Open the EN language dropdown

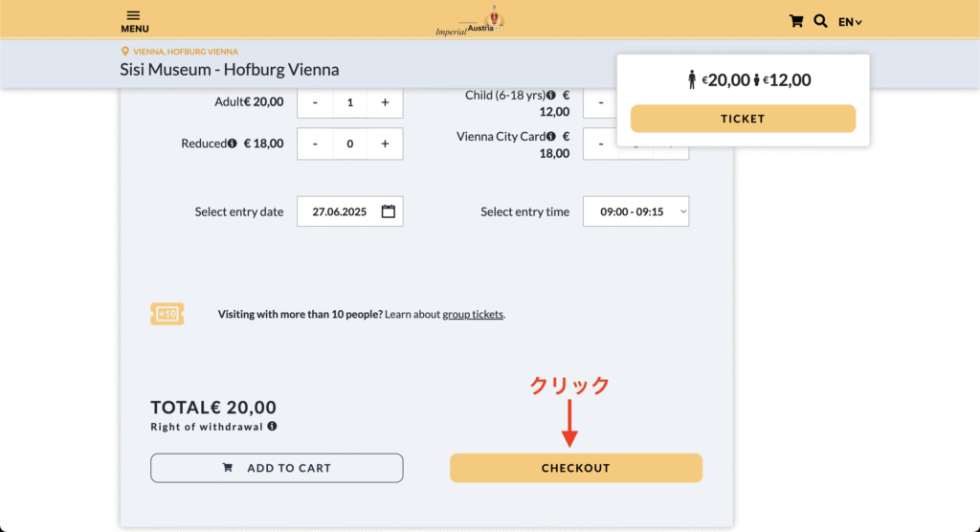click(850, 22)
